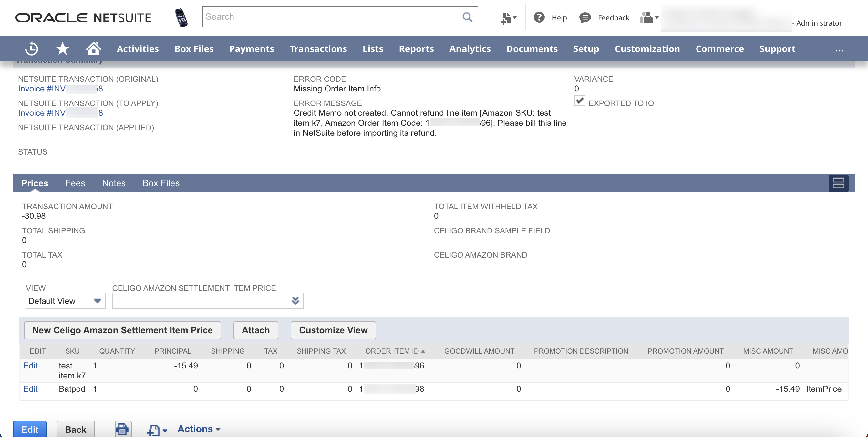Click the Quantity column header
The height and width of the screenshot is (437, 868).
pos(117,351)
